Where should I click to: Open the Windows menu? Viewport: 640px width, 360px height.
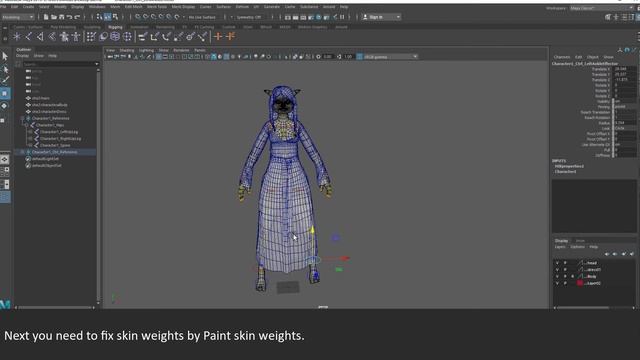pyautogui.click(x=97, y=7)
